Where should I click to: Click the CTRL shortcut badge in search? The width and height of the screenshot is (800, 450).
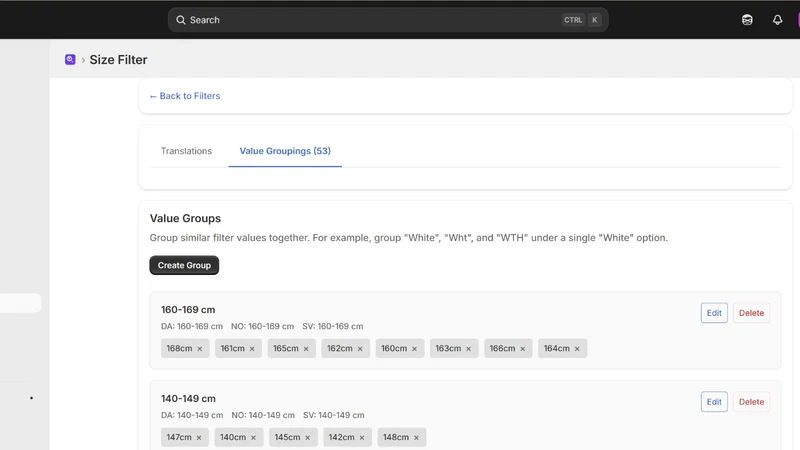pyautogui.click(x=573, y=20)
